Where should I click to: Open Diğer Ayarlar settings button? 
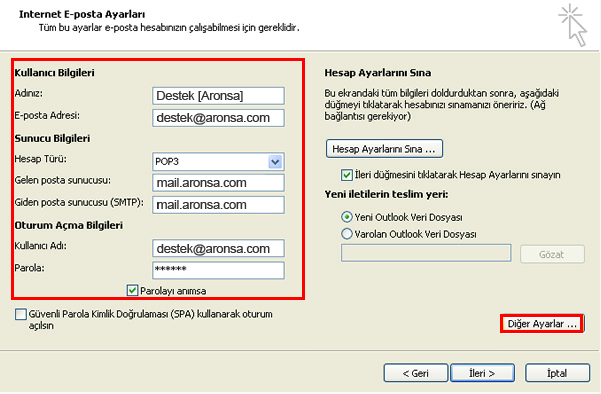pos(542,324)
